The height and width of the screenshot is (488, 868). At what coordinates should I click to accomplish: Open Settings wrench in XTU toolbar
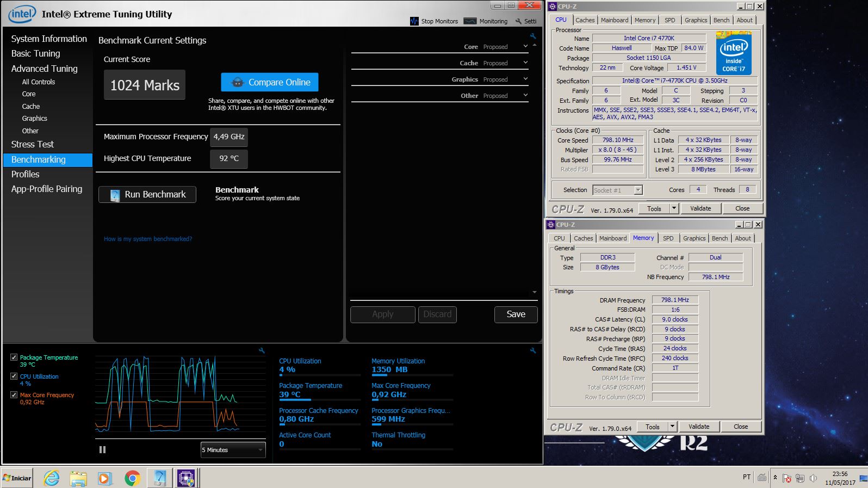526,21
